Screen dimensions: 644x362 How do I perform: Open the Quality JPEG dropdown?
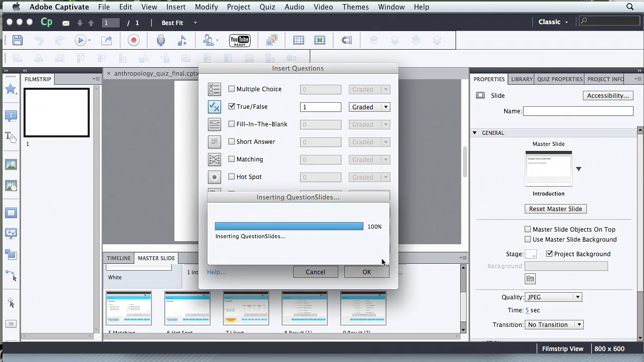point(553,297)
